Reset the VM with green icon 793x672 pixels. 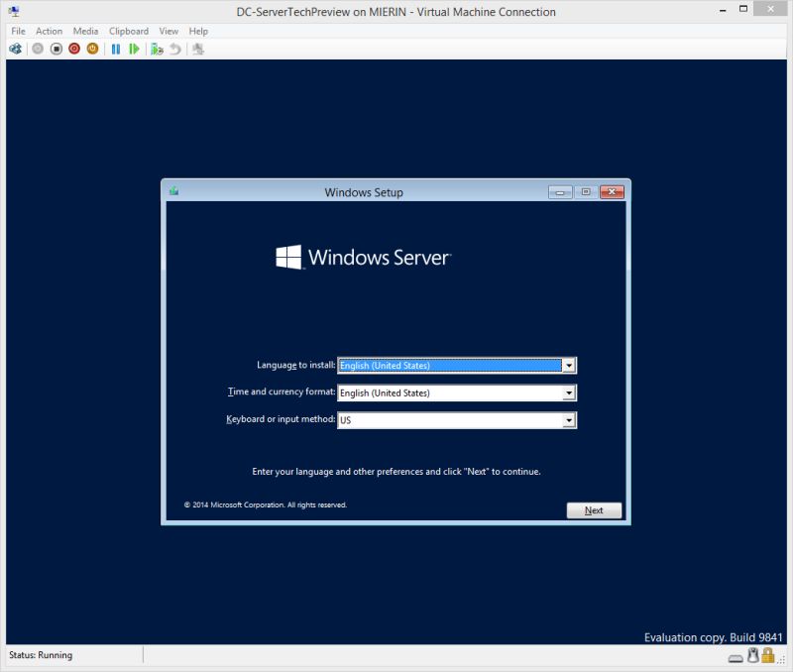click(134, 49)
